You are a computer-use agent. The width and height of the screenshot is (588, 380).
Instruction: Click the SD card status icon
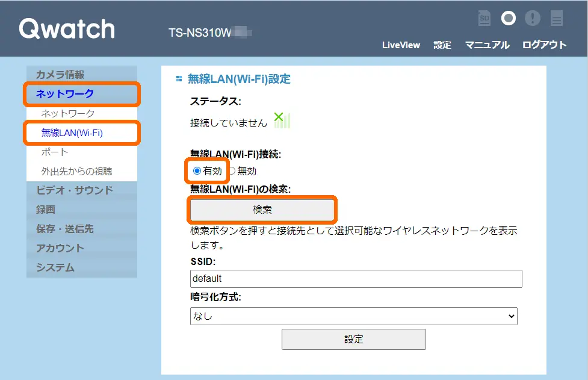point(484,19)
